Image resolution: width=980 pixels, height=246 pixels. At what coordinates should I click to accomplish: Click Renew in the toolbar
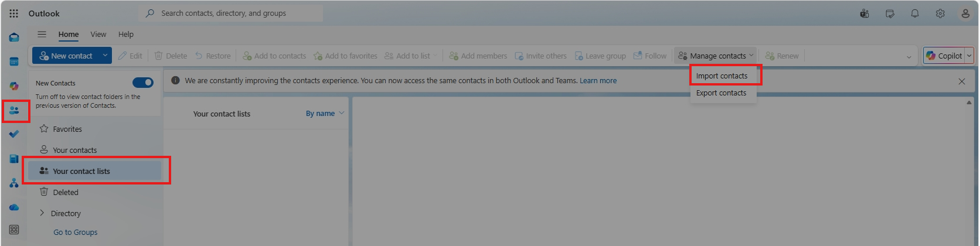pos(782,56)
